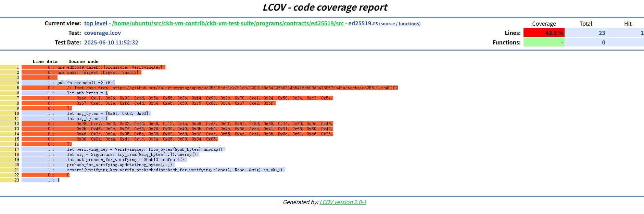
Task: Click the 'LCOV - code coverage report' title
Action: point(325,7)
